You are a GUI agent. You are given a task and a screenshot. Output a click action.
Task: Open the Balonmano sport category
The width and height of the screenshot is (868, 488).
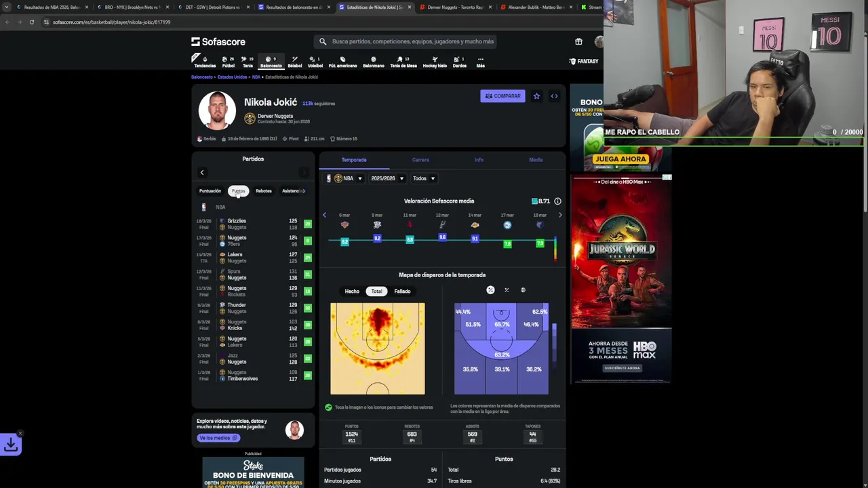pos(374,62)
